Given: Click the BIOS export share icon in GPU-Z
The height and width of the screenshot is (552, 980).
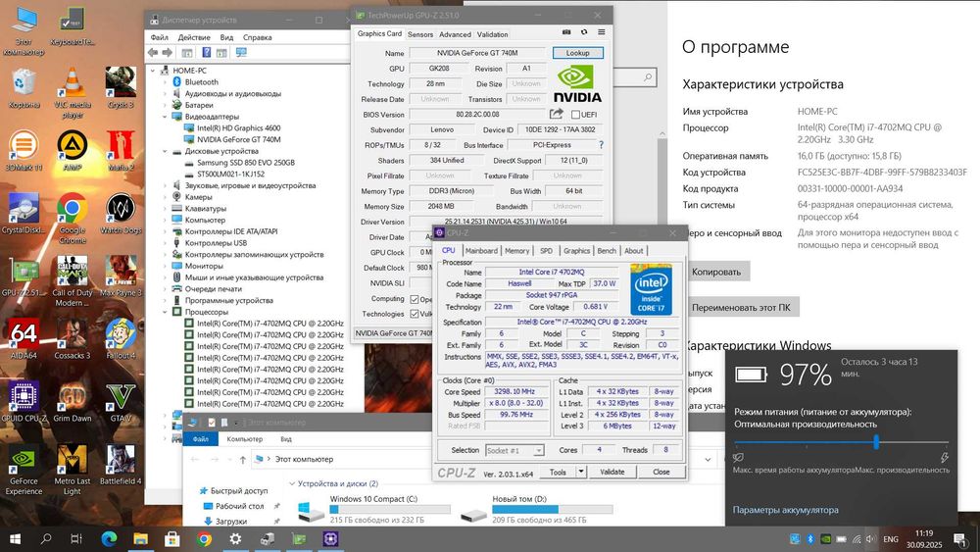Looking at the screenshot, I should point(557,114).
